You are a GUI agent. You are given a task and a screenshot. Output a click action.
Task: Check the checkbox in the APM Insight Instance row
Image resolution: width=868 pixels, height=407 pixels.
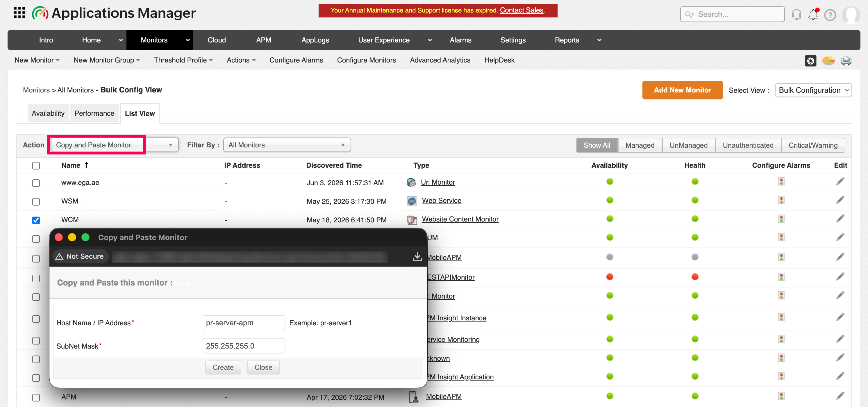[x=36, y=319]
